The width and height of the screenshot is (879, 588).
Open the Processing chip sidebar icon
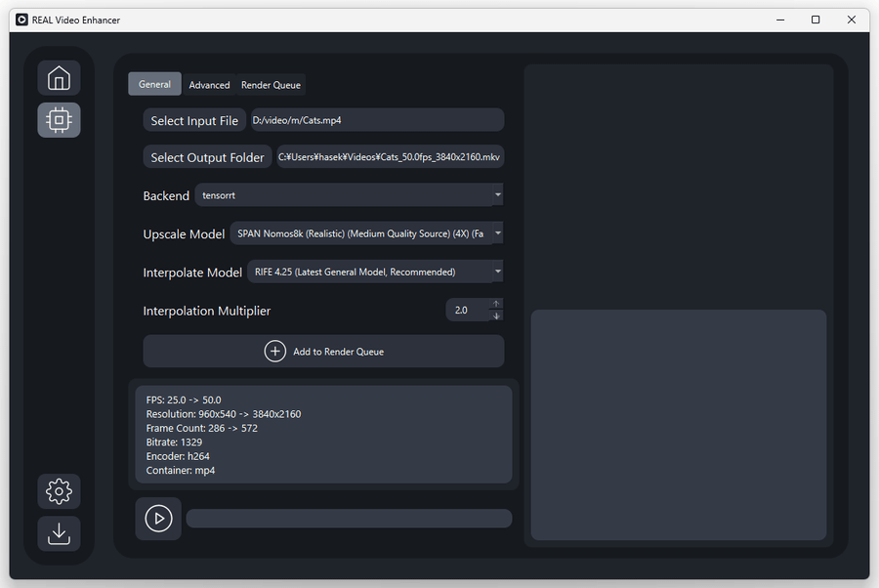59,120
